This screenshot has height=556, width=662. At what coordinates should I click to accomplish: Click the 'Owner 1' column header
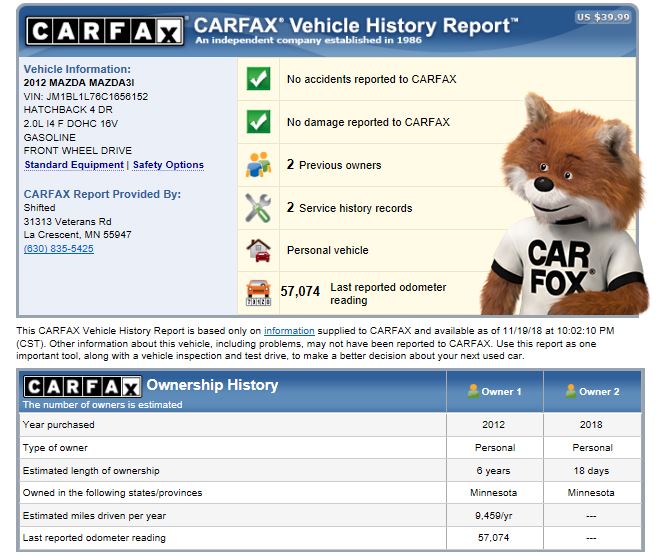click(494, 391)
